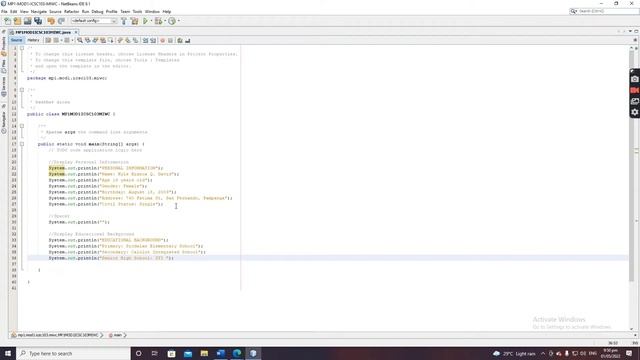Viewport: 640px width, 360px height.
Task: Open Microsoft Edge from the taskbar
Action: 237,353
